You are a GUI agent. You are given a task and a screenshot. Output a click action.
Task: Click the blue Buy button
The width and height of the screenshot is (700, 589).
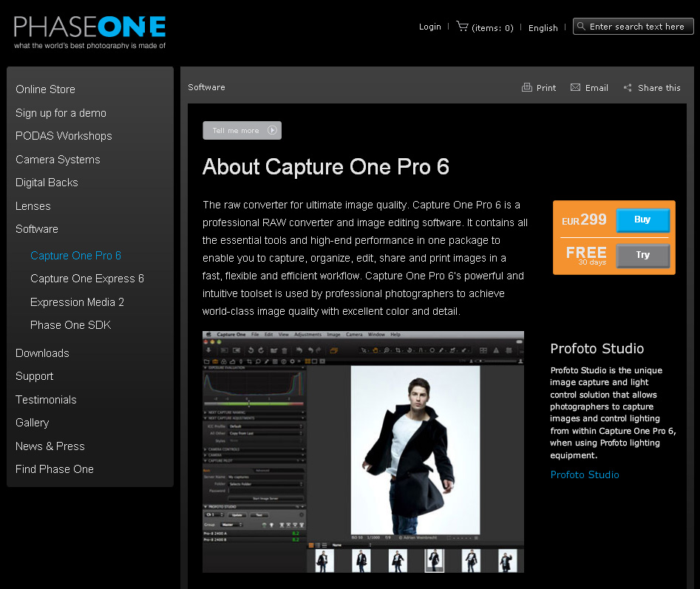click(642, 220)
